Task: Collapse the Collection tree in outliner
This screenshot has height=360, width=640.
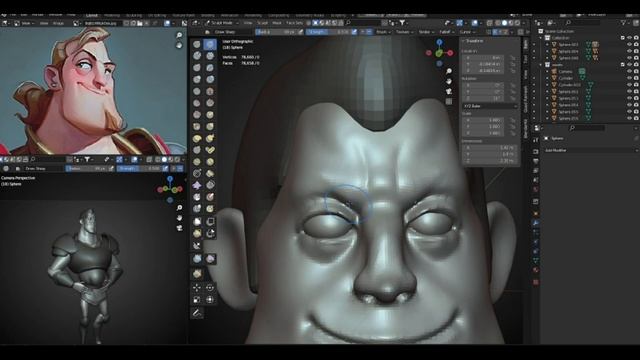Action: tap(541, 38)
